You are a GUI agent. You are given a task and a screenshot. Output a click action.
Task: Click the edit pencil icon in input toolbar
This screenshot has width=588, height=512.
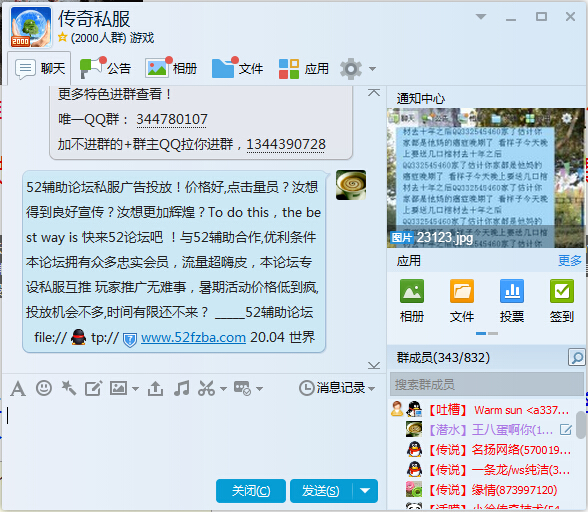[93, 388]
